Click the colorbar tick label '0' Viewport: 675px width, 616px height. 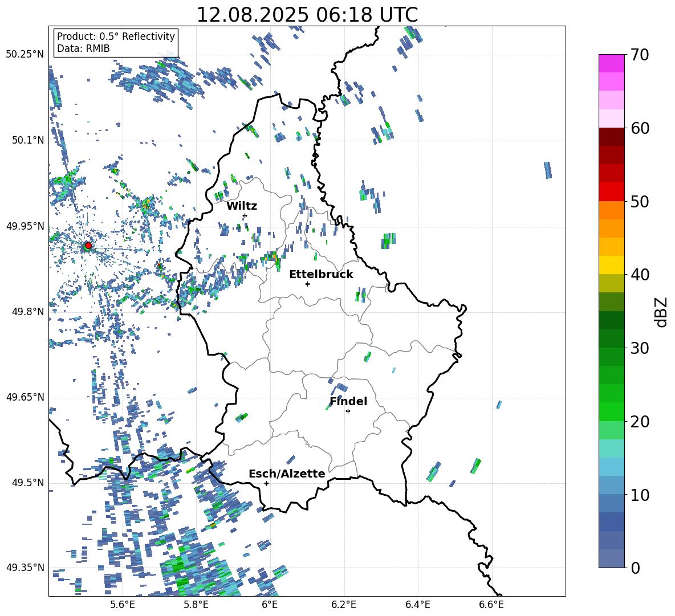(x=635, y=568)
